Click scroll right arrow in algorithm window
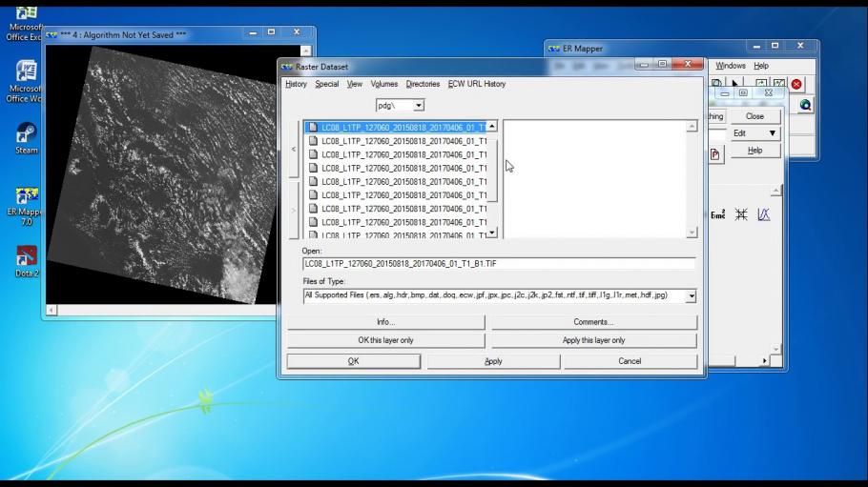 [x=764, y=361]
